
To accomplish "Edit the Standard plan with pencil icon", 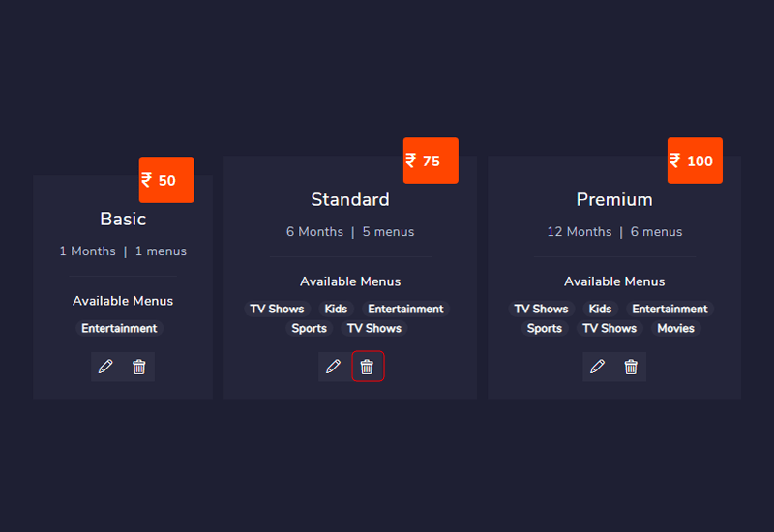I will tap(334, 367).
